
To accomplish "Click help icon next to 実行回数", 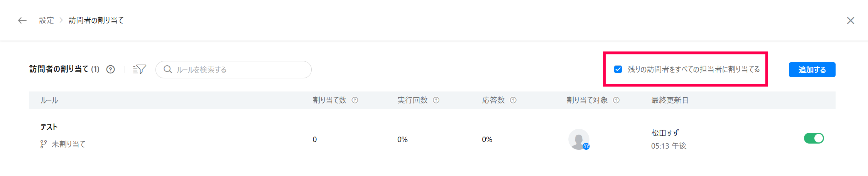I will pyautogui.click(x=436, y=100).
